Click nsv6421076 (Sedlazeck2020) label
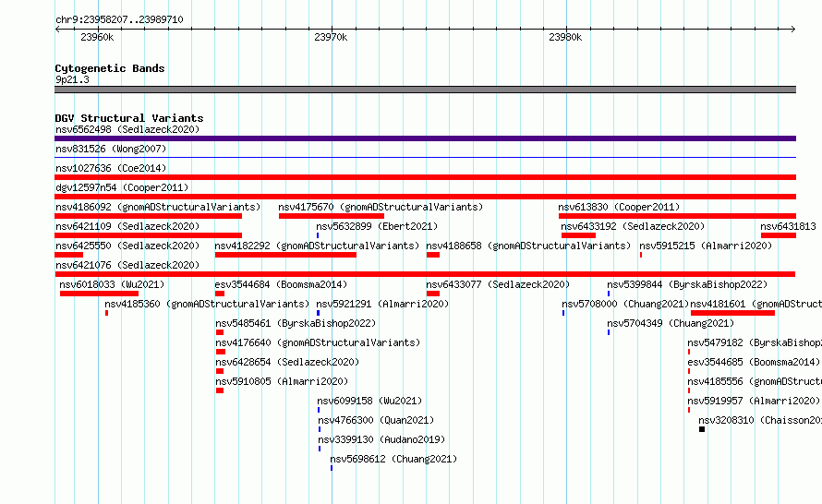 click(127, 265)
